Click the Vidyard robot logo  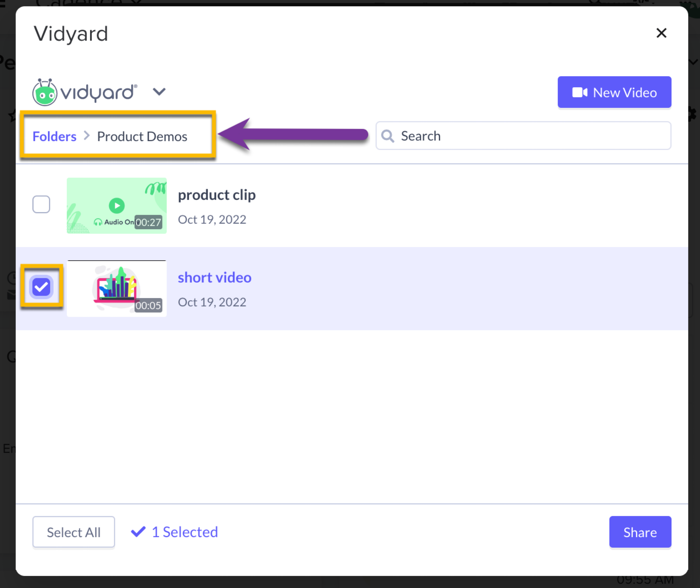coord(45,92)
